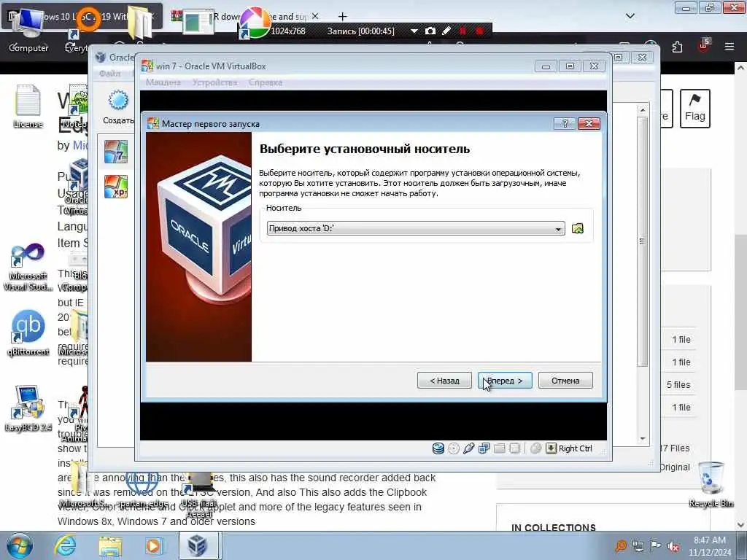Viewport: 747px width, 560px height.
Task: Open the Носитель drive dropdown
Action: (415, 228)
